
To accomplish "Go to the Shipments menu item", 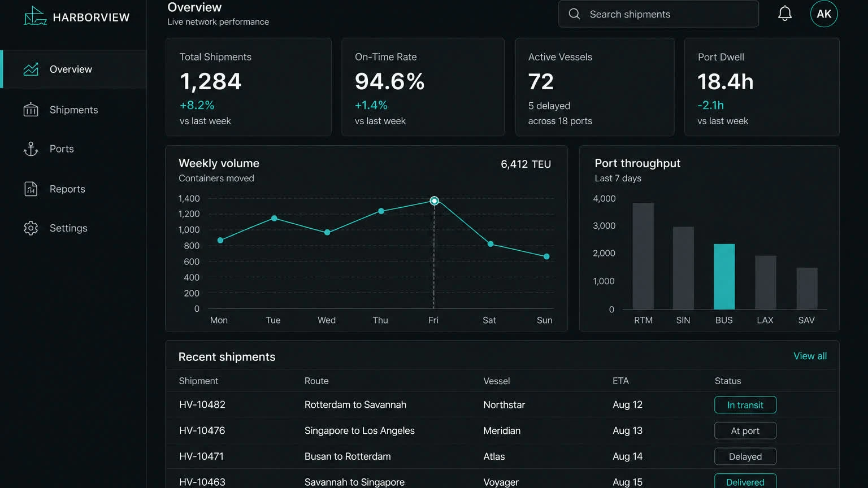I will pos(73,110).
